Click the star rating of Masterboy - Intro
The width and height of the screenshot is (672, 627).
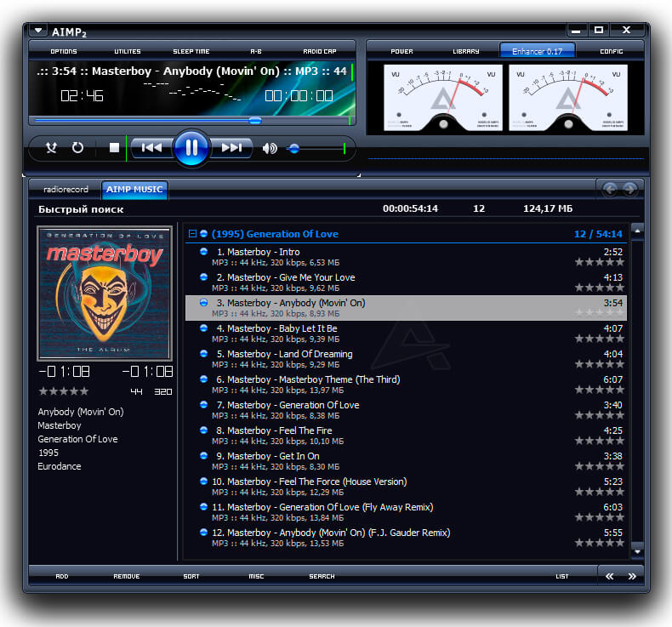tap(599, 262)
